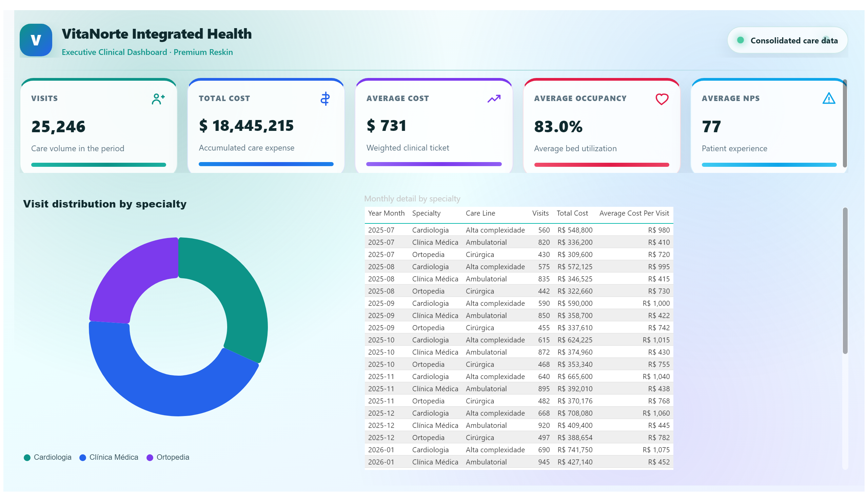Click the Ortopedia legend color dot
Image resolution: width=868 pixels, height=495 pixels.
click(x=150, y=458)
